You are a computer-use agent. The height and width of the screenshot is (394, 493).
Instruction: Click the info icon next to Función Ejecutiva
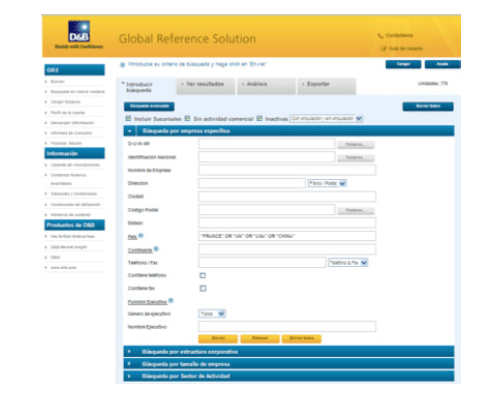(x=171, y=301)
